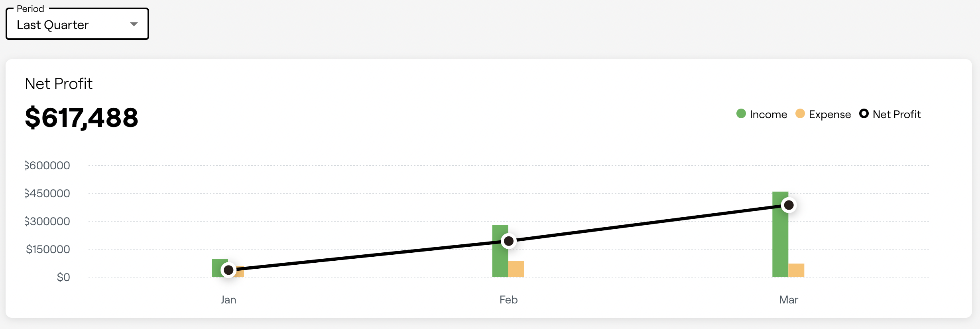The image size is (980, 329).
Task: Click the black ring Net Profit legend icon
Action: (x=864, y=114)
